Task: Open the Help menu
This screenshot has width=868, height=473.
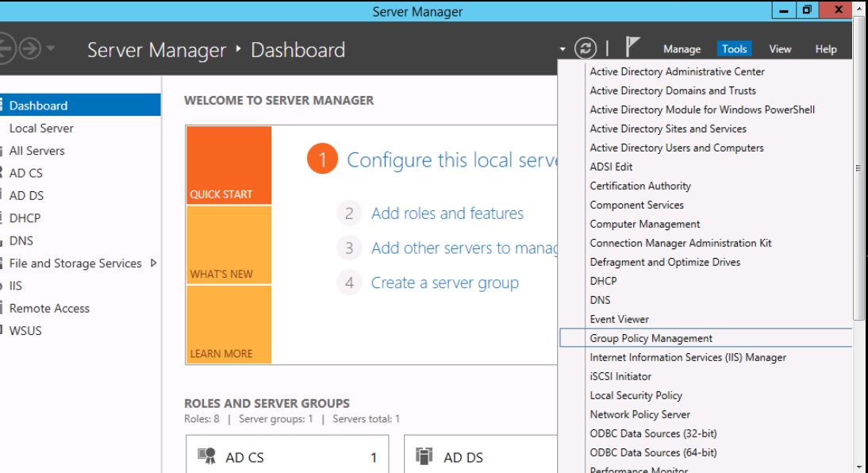Action: (826, 48)
